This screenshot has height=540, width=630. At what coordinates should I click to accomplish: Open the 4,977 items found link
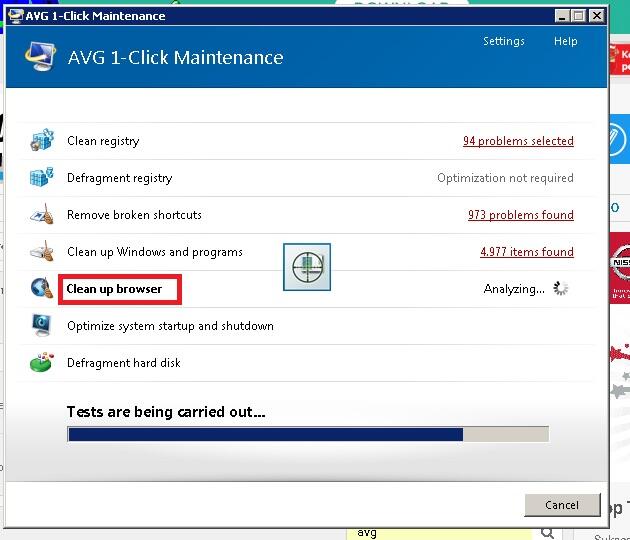527,252
